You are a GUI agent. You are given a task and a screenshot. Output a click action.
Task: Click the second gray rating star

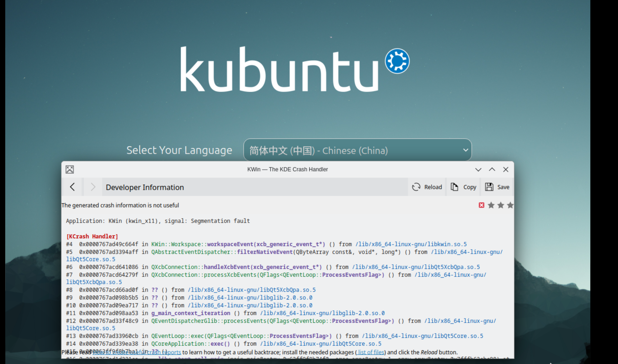tap(501, 205)
